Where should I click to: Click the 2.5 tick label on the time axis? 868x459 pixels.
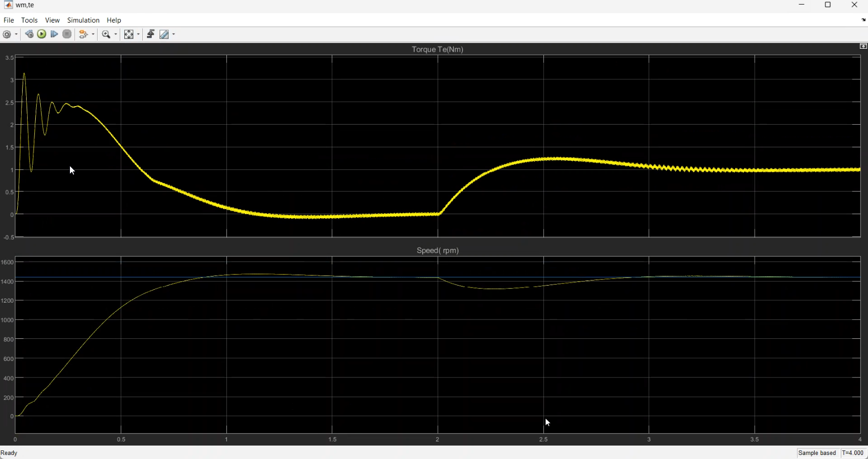543,439
